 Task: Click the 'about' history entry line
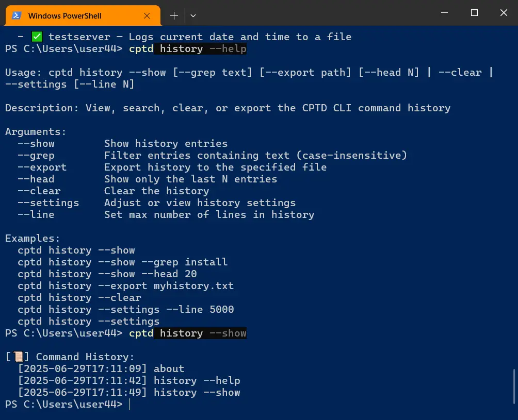(x=101, y=368)
